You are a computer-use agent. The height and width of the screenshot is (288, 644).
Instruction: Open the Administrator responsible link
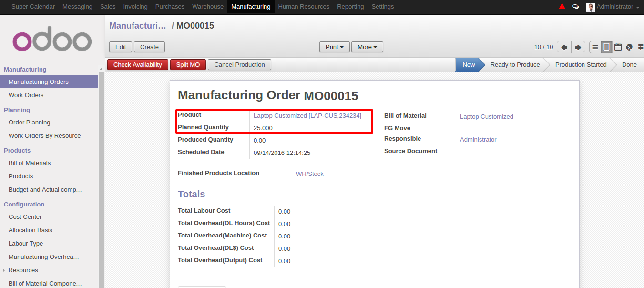pyautogui.click(x=478, y=140)
